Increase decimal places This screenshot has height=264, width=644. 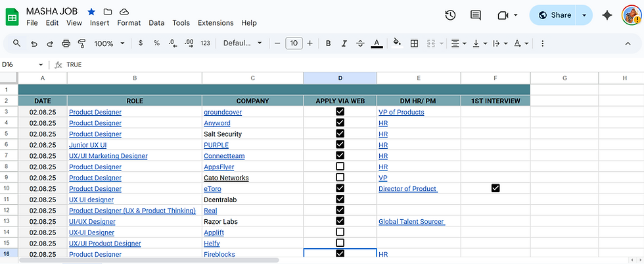189,43
